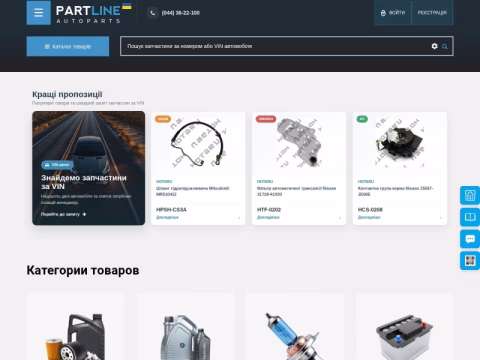Open the Каталог товарів catalog button
The image size is (480, 360).
click(x=68, y=46)
